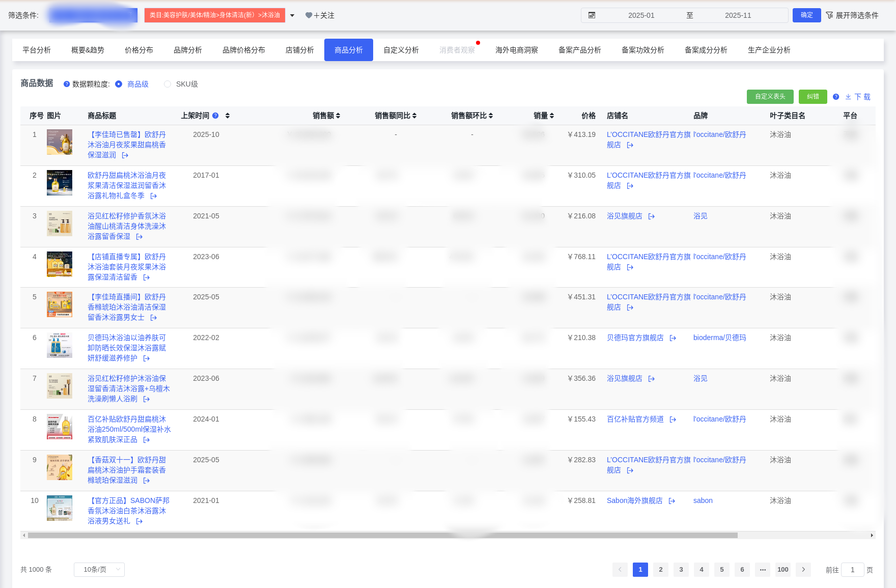Select the 商品级 data granularity radio button
Screen dimensions: 896x588
(119, 84)
